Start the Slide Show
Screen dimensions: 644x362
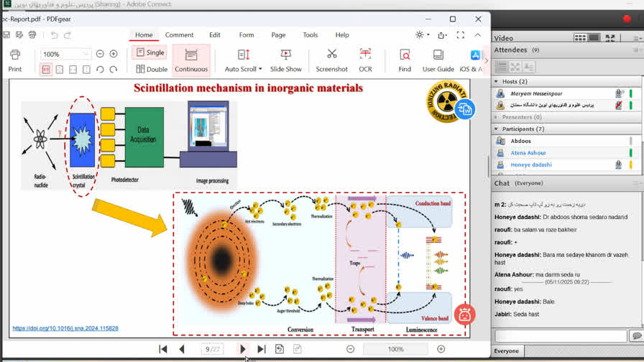(285, 60)
